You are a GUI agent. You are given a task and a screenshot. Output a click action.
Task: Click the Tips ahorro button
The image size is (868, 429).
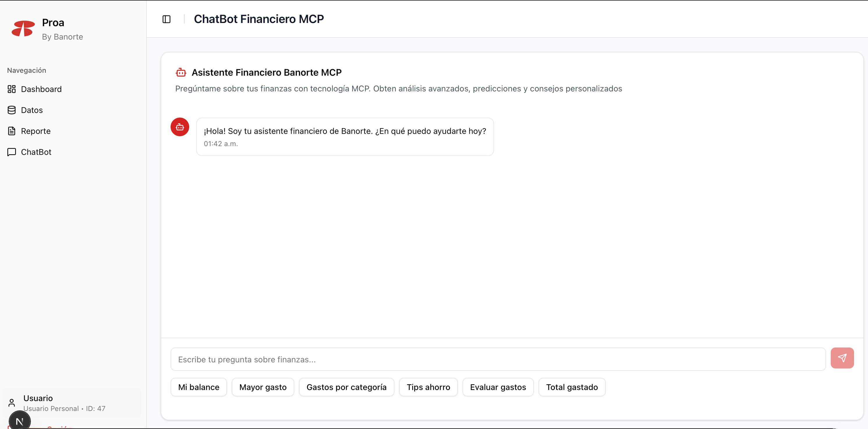428,387
